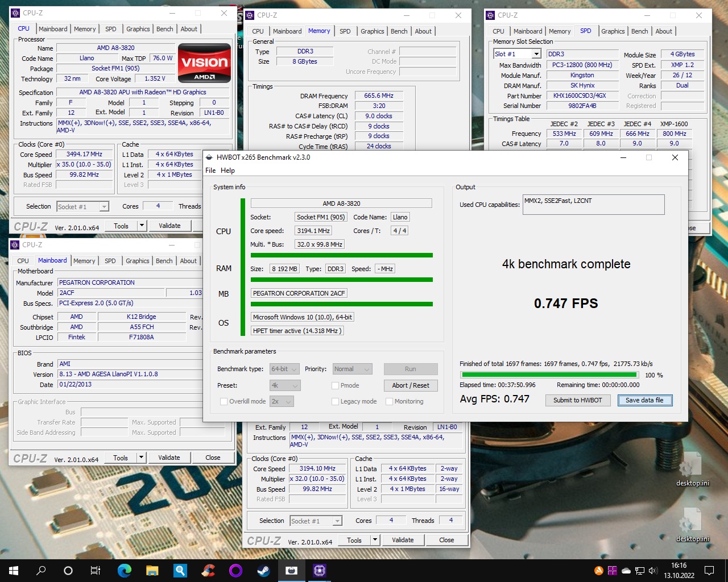Select the upper desktop.ini desktop icon
This screenshot has height=582, width=728.
(692, 469)
